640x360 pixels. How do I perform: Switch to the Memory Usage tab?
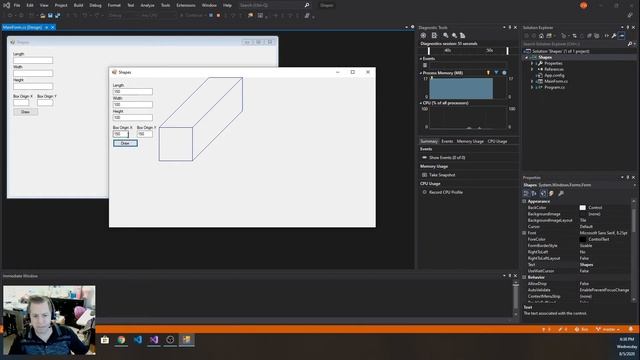(470, 141)
